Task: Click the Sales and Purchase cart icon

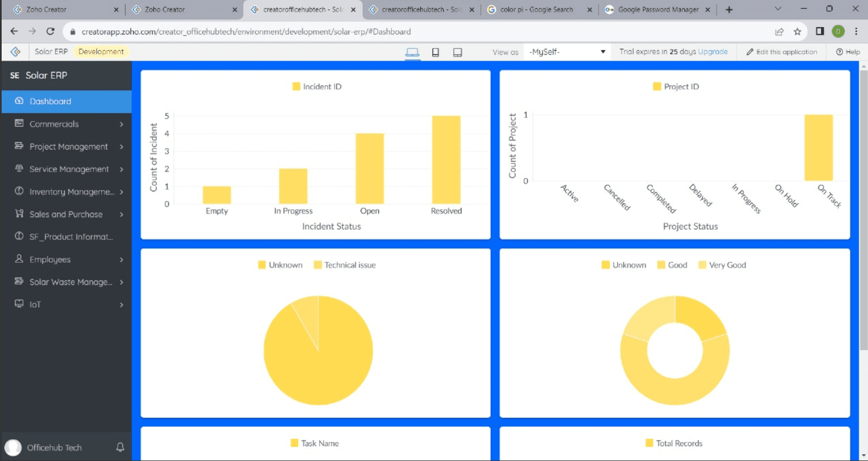Action: click(19, 214)
